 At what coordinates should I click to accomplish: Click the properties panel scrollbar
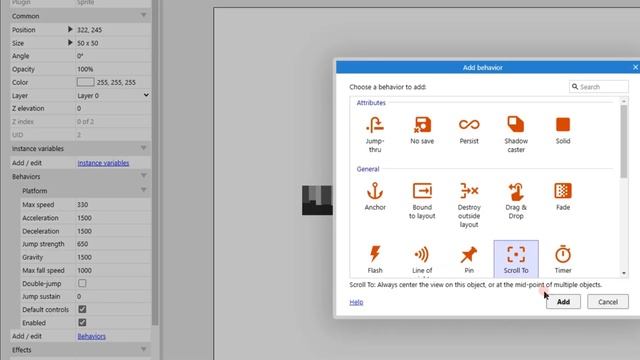(x=155, y=163)
